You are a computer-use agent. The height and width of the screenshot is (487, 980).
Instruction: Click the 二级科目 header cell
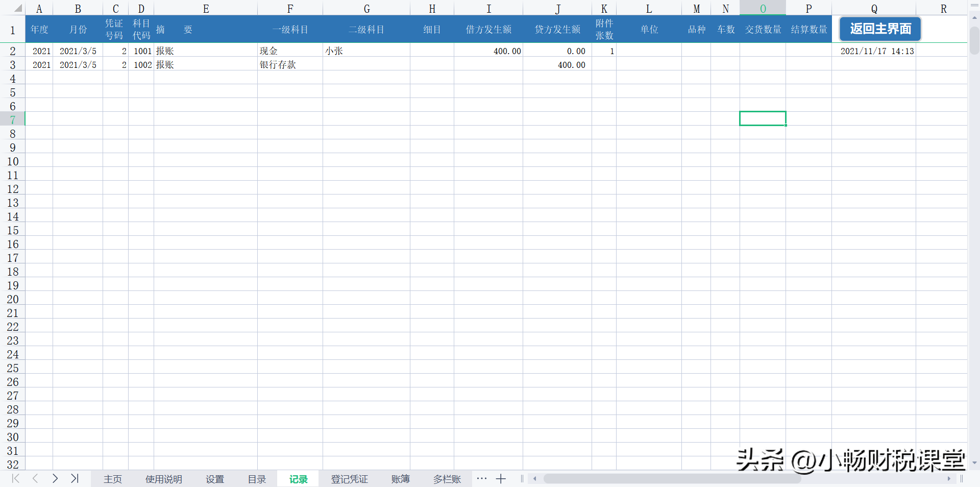tap(366, 29)
